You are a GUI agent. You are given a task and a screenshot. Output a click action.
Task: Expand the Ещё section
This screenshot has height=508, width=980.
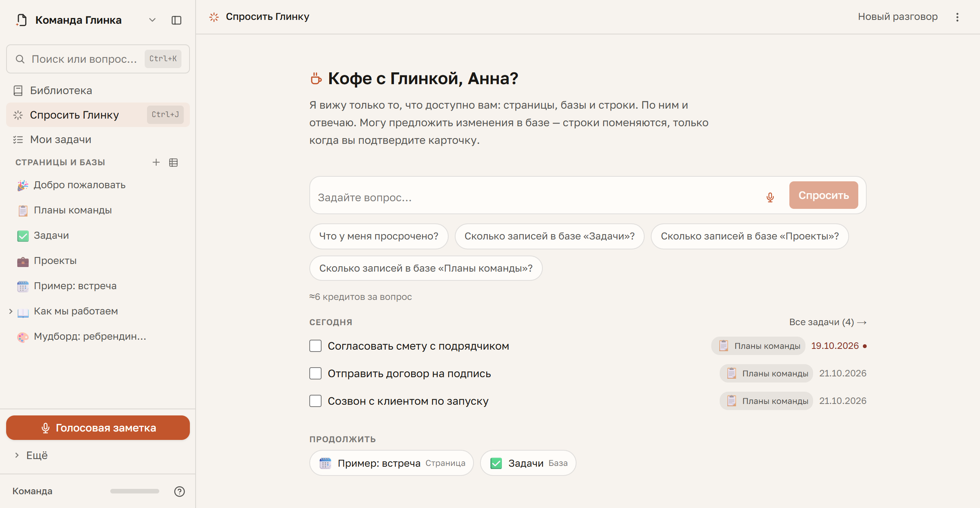(x=31, y=455)
